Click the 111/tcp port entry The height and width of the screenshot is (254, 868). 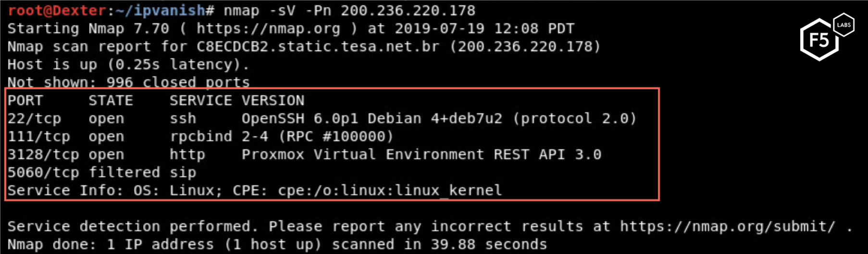pyautogui.click(x=39, y=136)
